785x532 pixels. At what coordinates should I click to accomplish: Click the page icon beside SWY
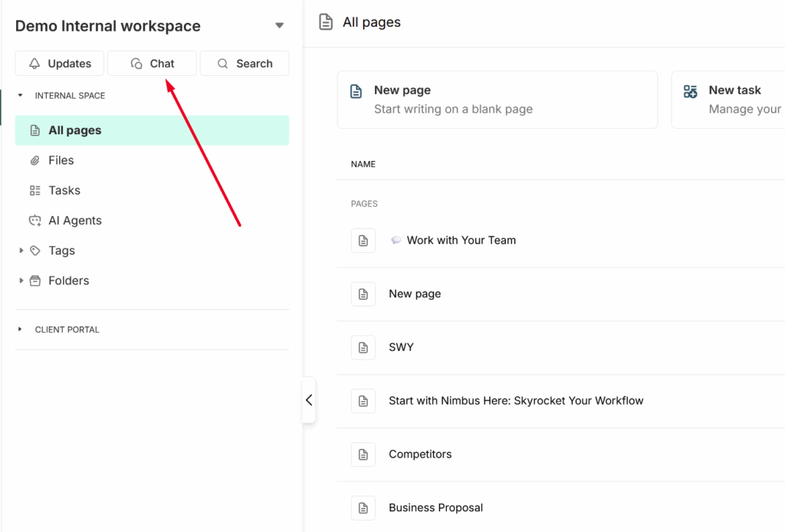click(363, 347)
